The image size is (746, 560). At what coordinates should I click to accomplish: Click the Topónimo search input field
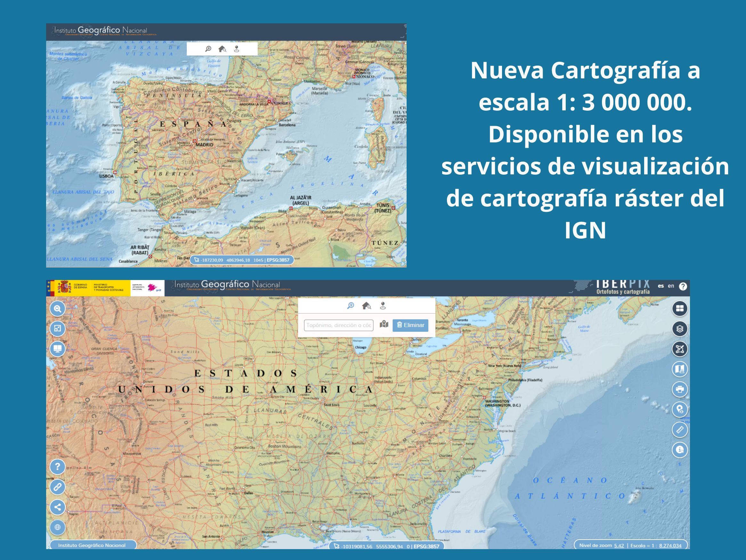coord(339,325)
